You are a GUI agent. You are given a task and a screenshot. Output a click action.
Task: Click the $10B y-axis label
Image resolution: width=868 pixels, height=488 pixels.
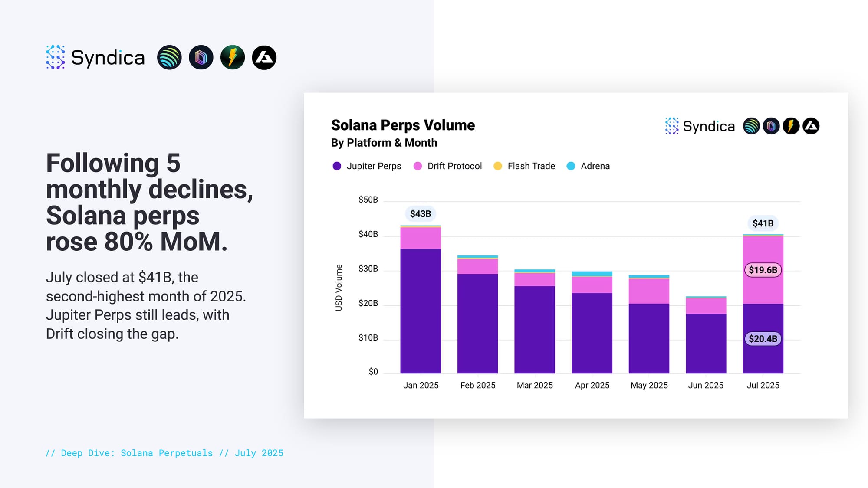click(x=368, y=337)
